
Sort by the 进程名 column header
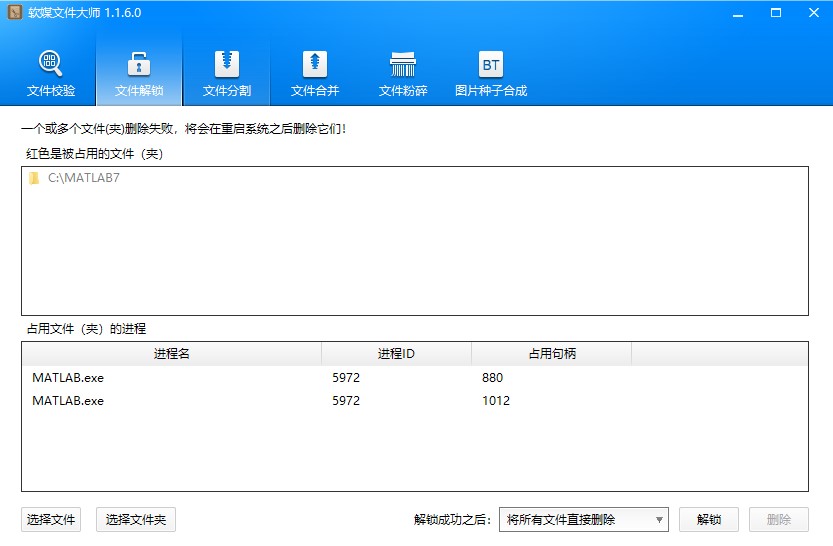[x=171, y=354]
